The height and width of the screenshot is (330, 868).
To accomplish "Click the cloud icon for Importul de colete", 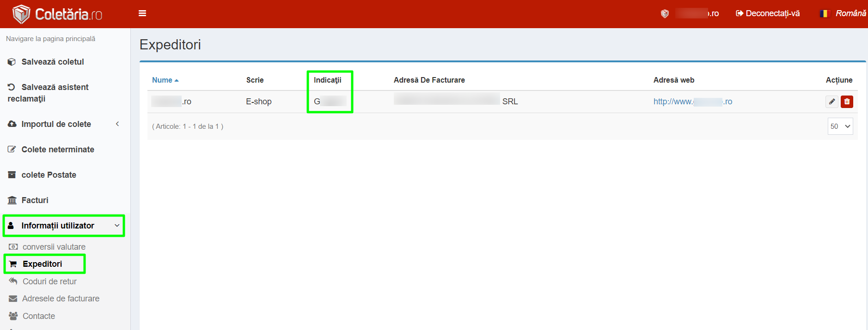I will coord(12,124).
